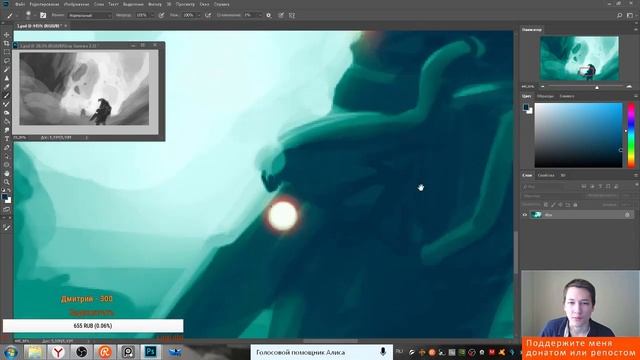Open smoothing options gear
The height and width of the screenshot is (360, 640).
tap(269, 15)
